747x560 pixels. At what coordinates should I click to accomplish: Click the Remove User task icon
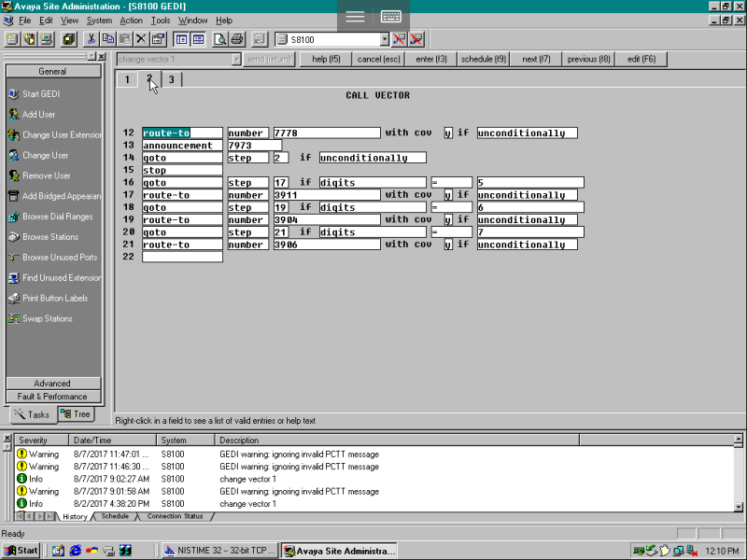click(14, 175)
